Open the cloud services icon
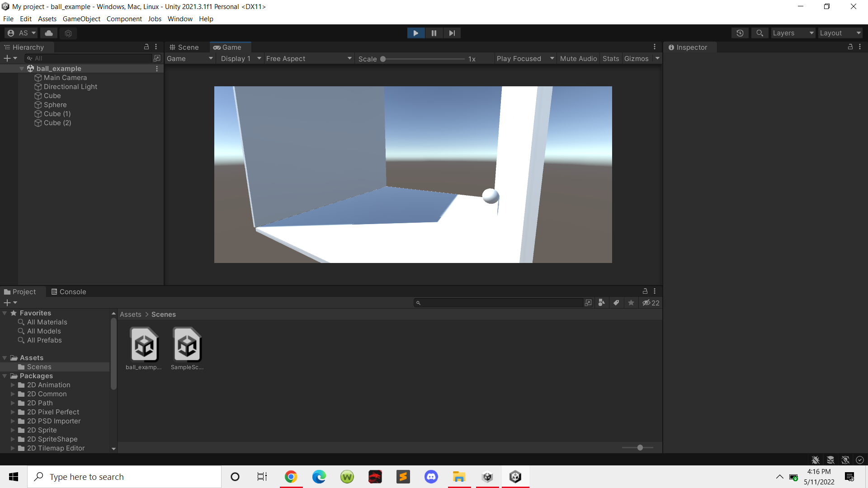The height and width of the screenshot is (488, 868). [x=49, y=33]
